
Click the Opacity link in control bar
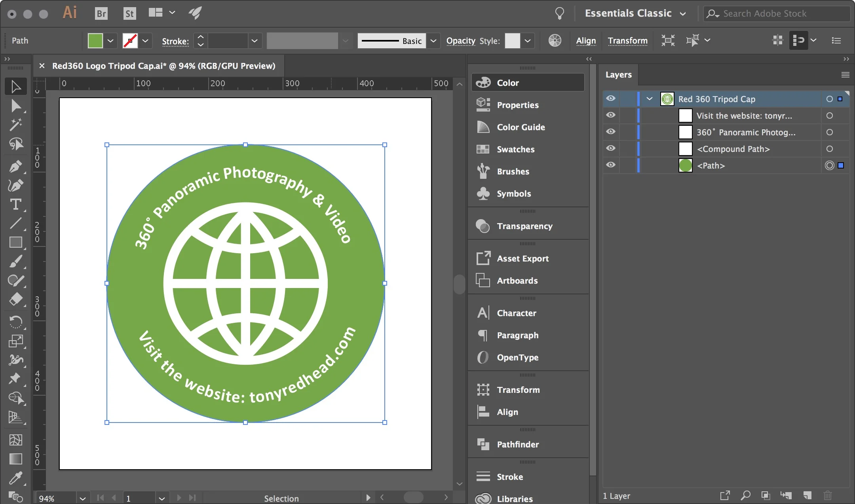461,41
